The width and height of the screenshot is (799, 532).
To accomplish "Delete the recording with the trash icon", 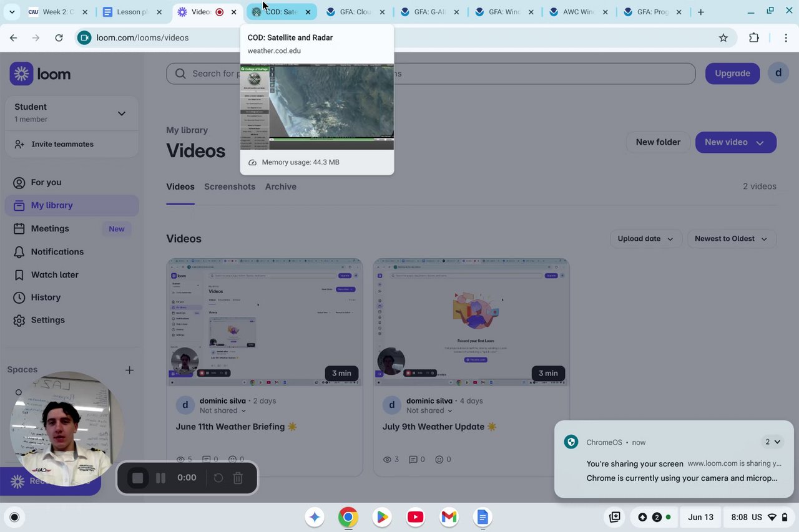I will (x=238, y=478).
